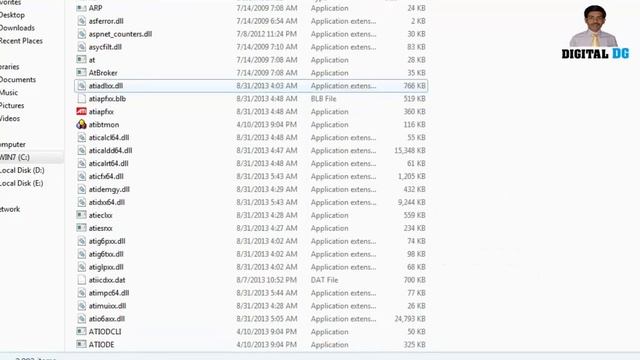
Task: Click date 8/7/2013 10:52 PM
Action: tap(267, 280)
